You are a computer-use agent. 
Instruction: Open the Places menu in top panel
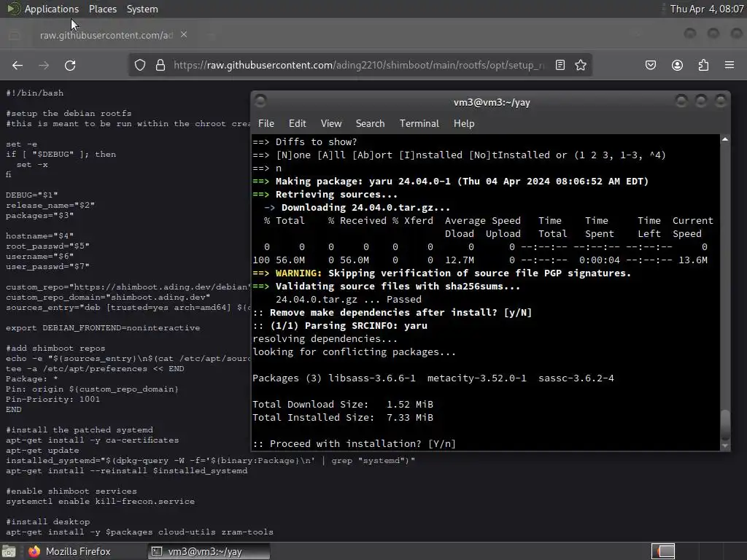pos(102,9)
